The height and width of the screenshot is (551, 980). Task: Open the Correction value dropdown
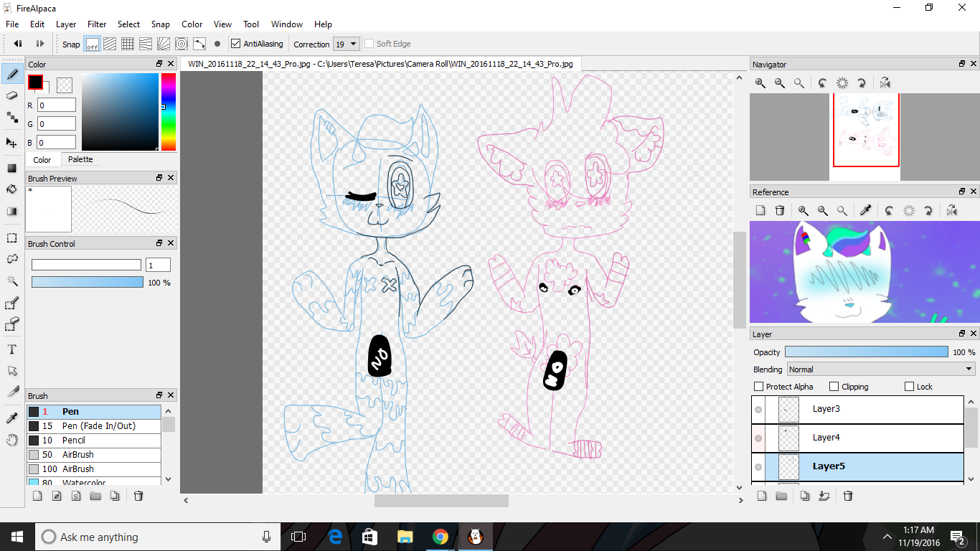coord(347,44)
